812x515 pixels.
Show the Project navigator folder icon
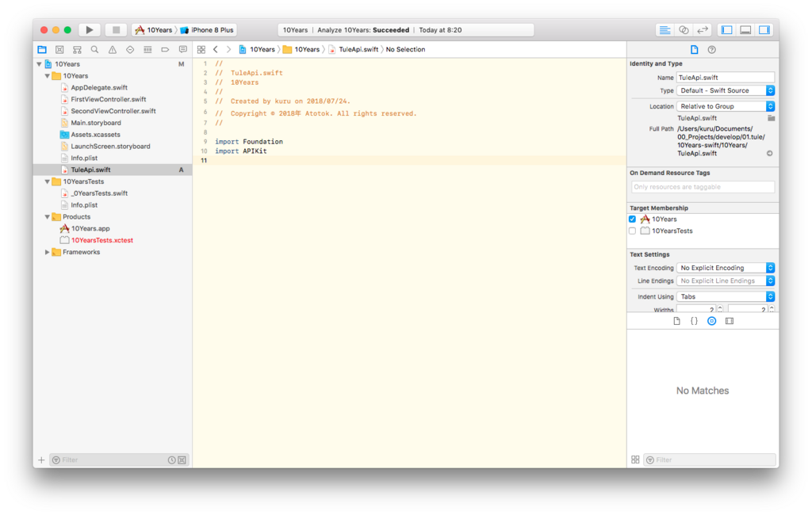42,50
